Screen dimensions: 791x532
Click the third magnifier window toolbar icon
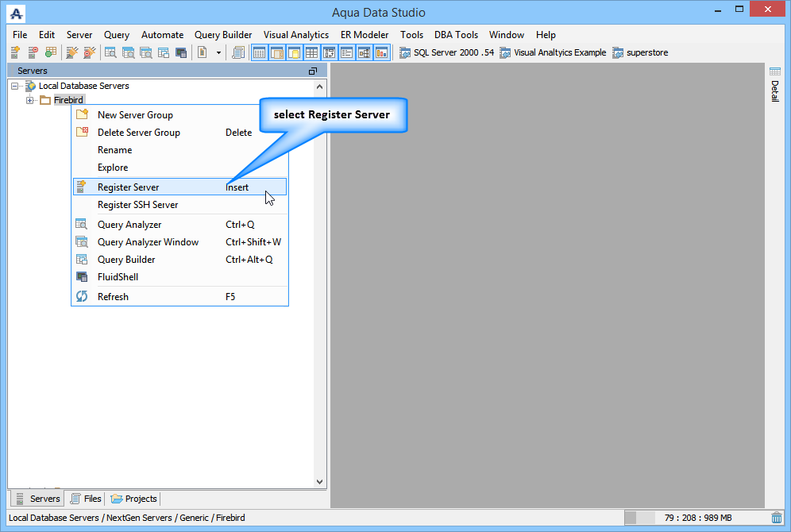point(146,52)
